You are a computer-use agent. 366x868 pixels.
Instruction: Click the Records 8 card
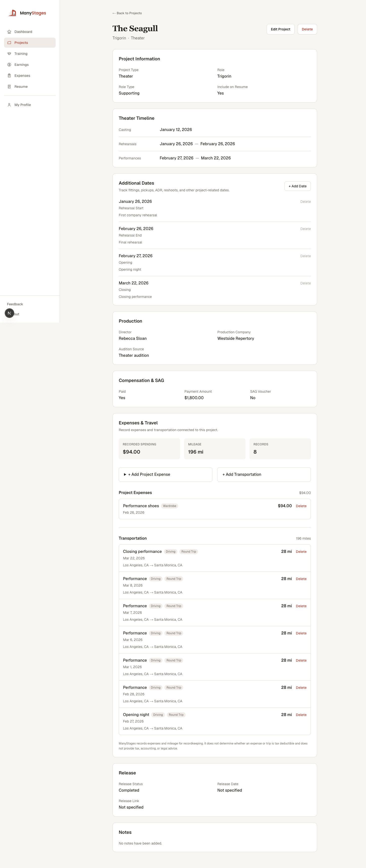tap(280, 449)
